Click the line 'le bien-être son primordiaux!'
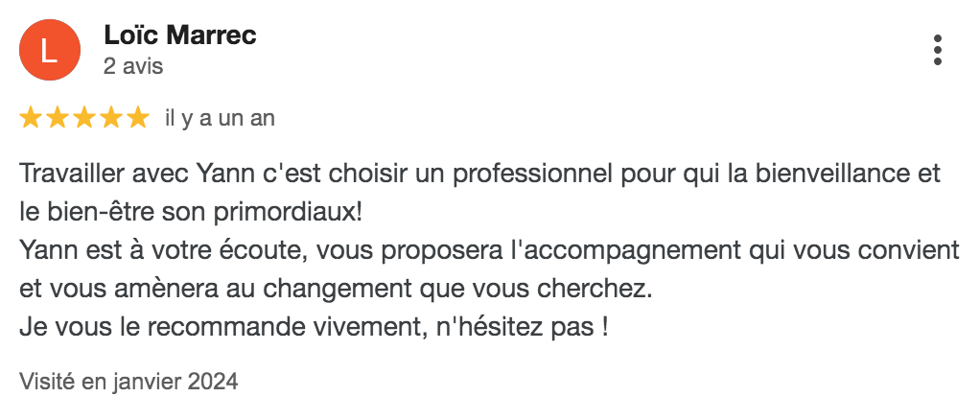The height and width of the screenshot is (420, 980). pyautogui.click(x=191, y=212)
